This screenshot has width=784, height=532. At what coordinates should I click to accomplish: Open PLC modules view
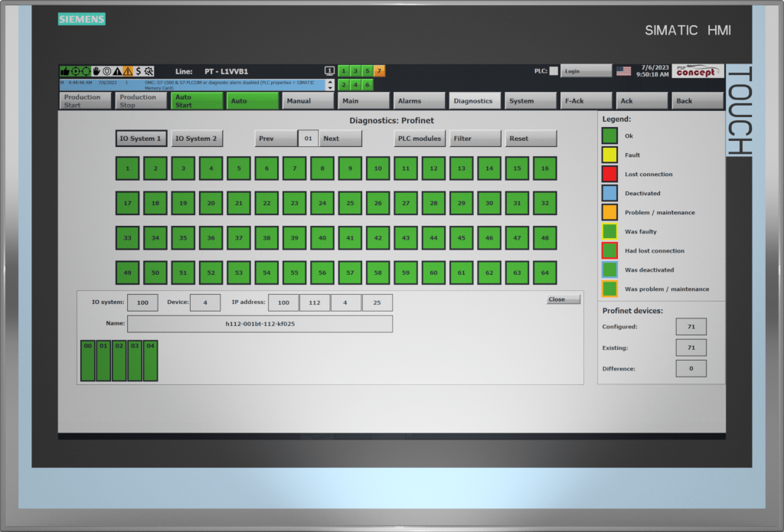click(x=420, y=139)
